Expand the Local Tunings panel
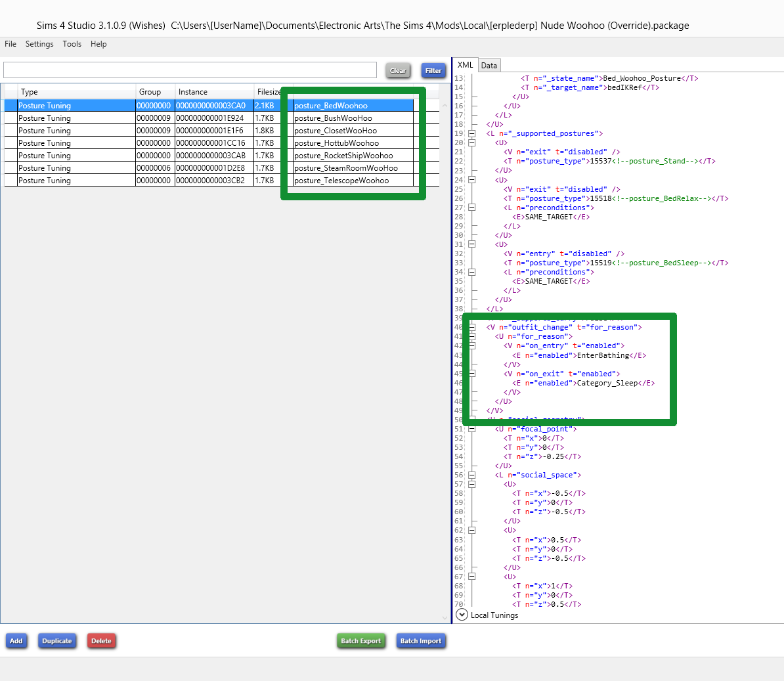Image resolution: width=784 pixels, height=681 pixels. 462,615
